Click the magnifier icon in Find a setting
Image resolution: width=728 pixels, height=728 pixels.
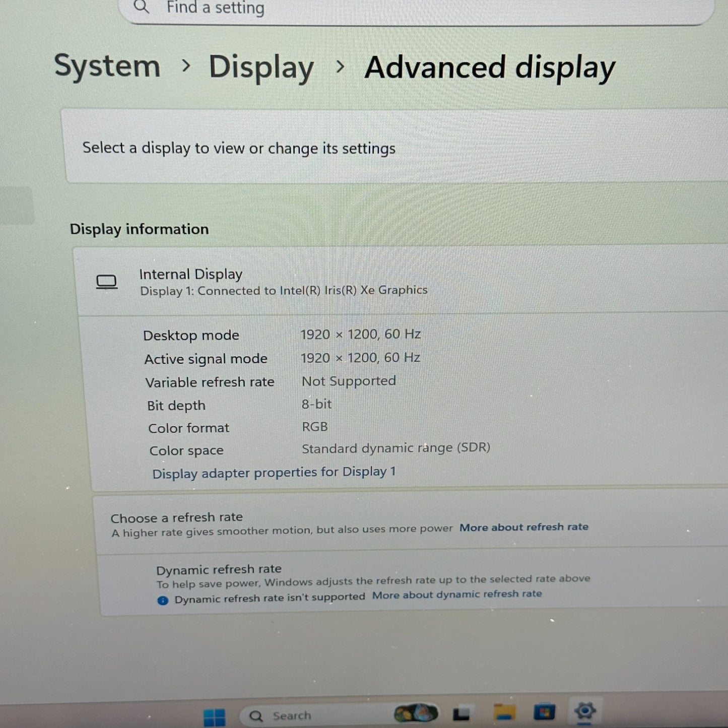[142, 7]
